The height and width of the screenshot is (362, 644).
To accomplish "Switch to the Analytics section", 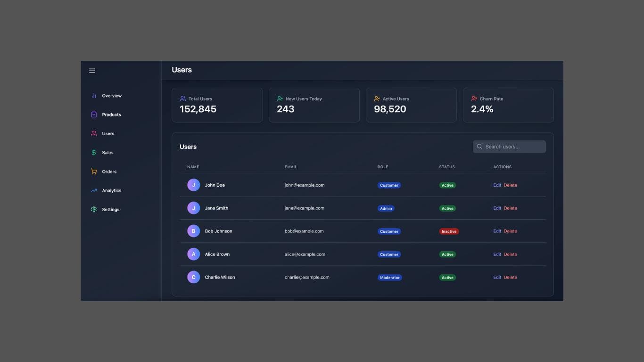I will [x=111, y=190].
